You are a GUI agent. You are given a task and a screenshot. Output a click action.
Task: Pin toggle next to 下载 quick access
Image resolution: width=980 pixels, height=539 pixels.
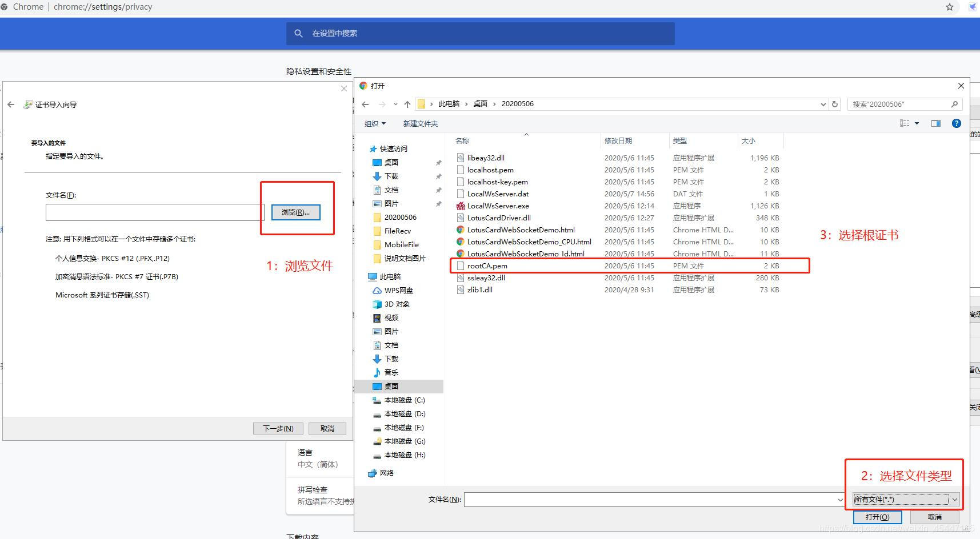[x=438, y=176]
